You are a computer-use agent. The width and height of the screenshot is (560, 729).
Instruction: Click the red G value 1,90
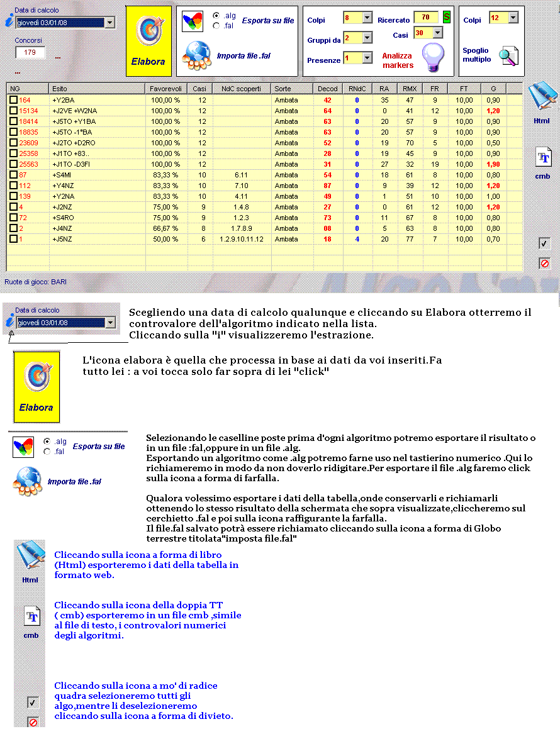click(x=493, y=164)
